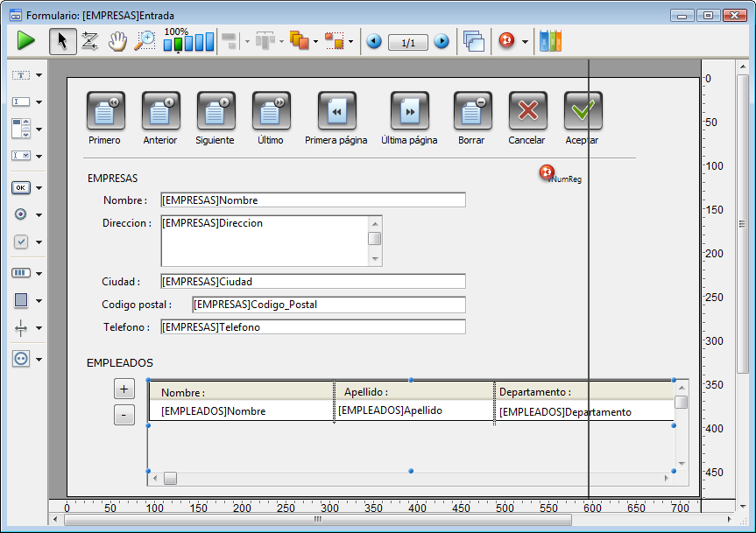Open the preconfigured object library icon
The image size is (756, 533).
(550, 41)
